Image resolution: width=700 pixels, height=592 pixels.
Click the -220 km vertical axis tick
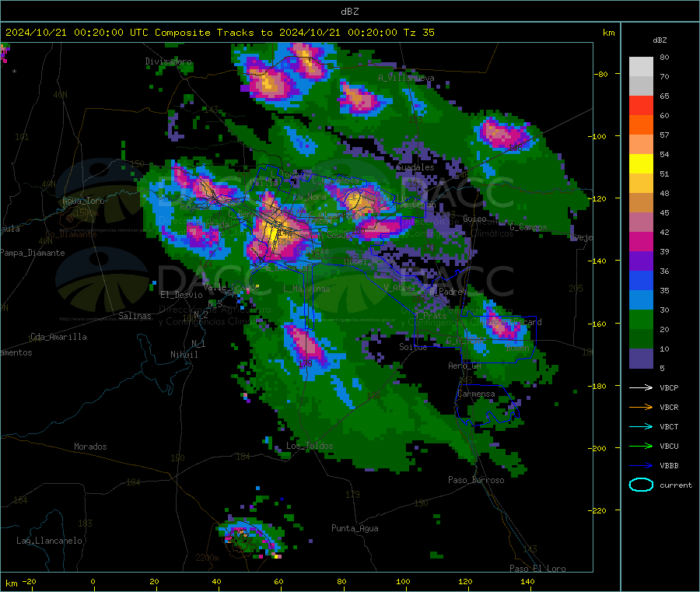pos(599,511)
